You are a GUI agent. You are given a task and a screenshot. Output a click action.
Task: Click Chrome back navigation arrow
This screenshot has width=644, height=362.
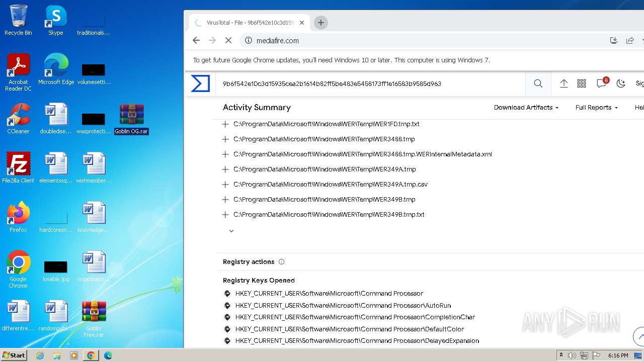[196, 40]
